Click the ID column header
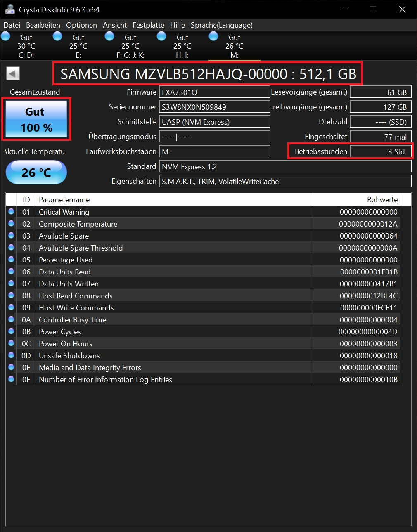Image resolution: width=417 pixels, height=532 pixels. [x=26, y=199]
